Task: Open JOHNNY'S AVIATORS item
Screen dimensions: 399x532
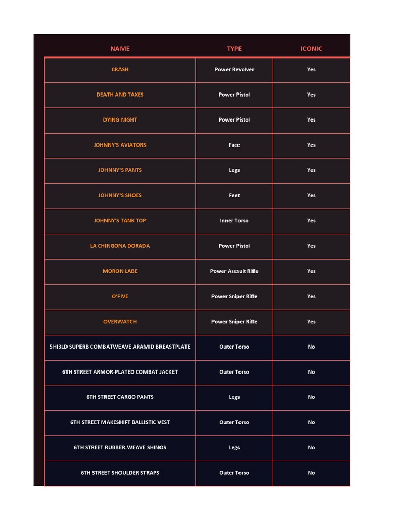Action: click(120, 145)
